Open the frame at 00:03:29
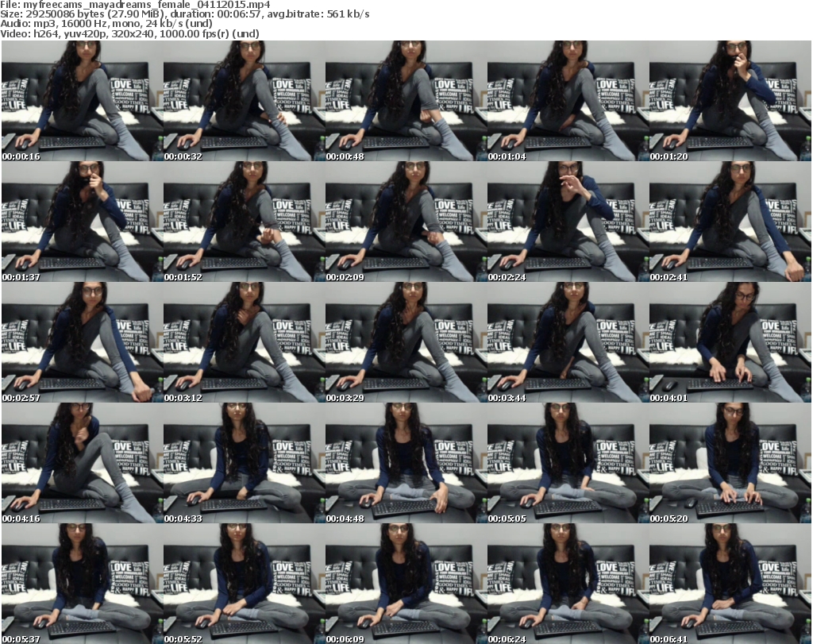This screenshot has width=813, height=644. point(406,342)
